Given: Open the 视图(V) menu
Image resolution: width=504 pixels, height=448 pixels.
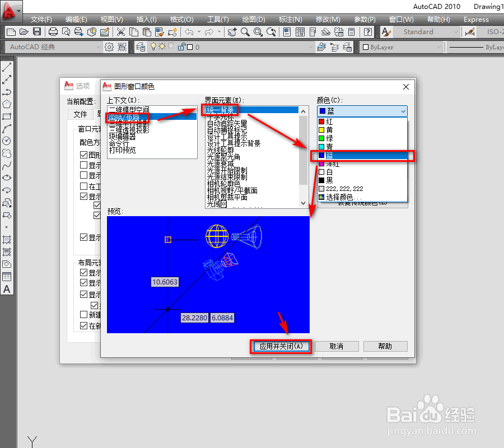Looking at the screenshot, I should pyautogui.click(x=111, y=20).
